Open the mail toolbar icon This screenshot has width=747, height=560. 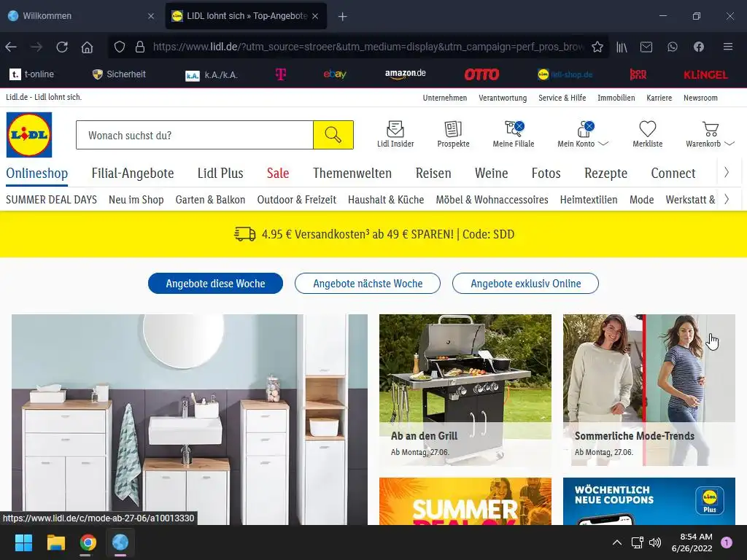(646, 47)
